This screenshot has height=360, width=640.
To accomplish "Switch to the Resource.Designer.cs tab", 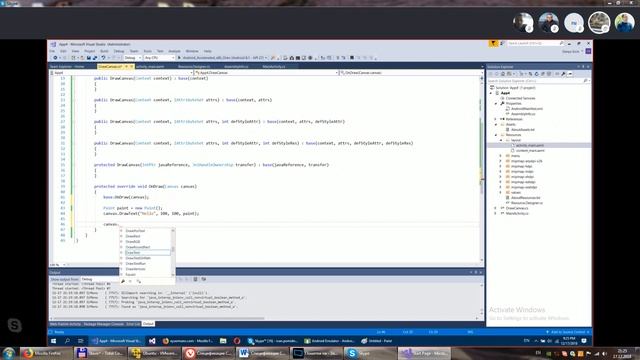I will (194, 67).
